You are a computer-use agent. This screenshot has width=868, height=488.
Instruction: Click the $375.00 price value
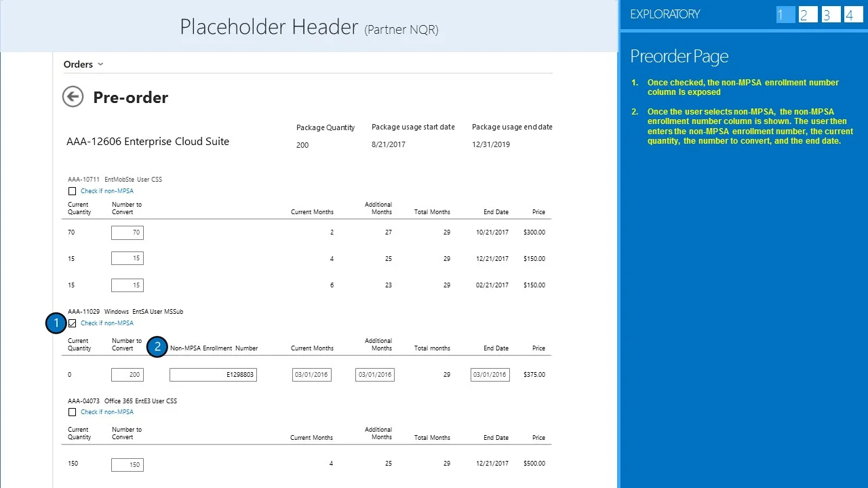(x=534, y=375)
